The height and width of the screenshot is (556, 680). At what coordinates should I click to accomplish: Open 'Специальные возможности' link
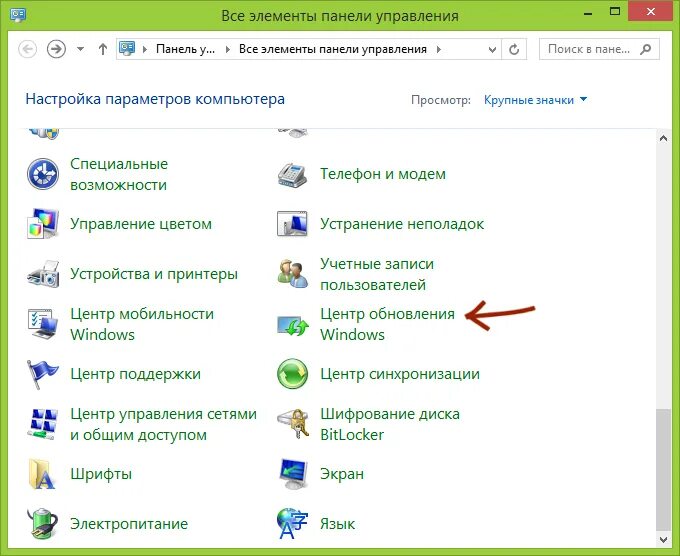(119, 174)
